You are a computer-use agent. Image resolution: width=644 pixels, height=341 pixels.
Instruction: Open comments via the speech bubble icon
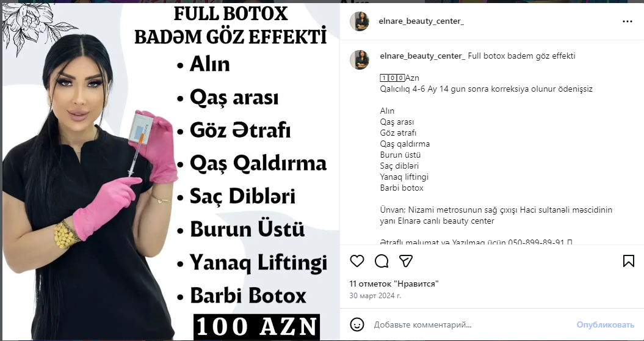click(382, 261)
